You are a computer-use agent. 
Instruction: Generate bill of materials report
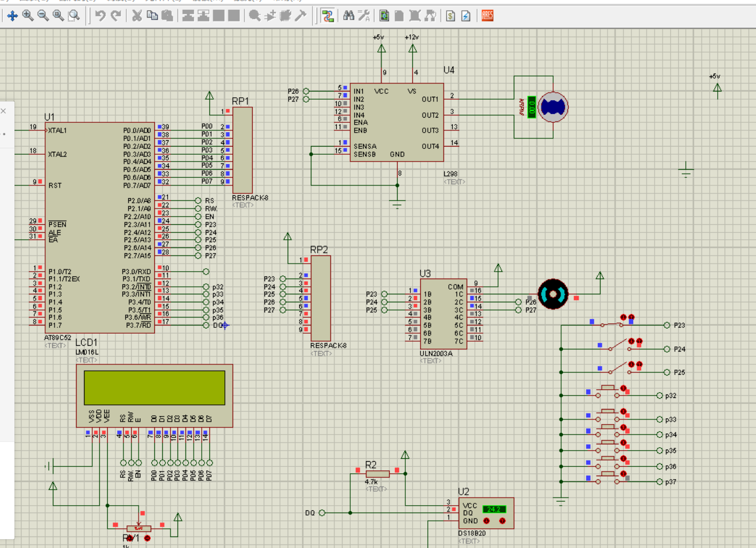(x=450, y=16)
